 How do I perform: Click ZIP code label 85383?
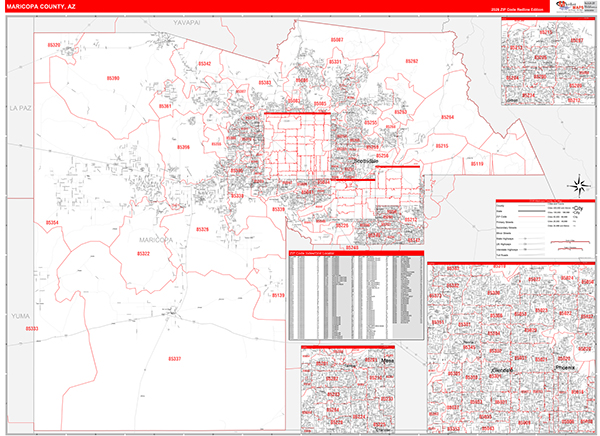click(x=265, y=83)
